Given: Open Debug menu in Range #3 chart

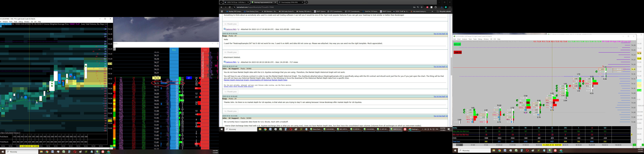Looking at the screenshot, I should coord(480,39).
